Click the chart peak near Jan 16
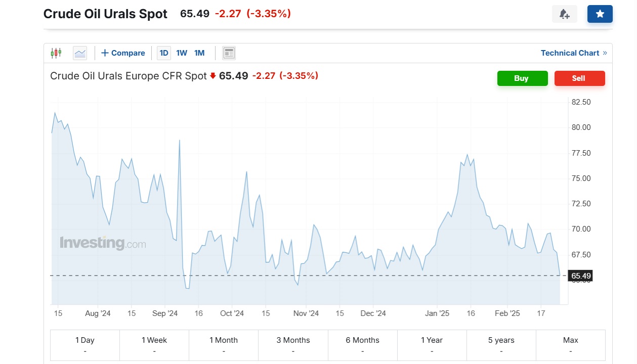This screenshot has height=364, width=637. 467,155
